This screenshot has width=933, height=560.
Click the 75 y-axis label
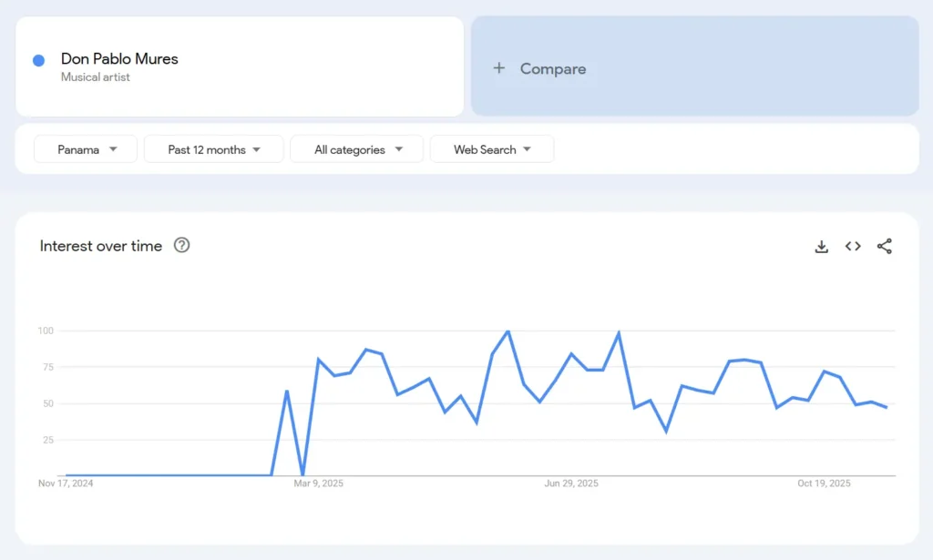[48, 367]
